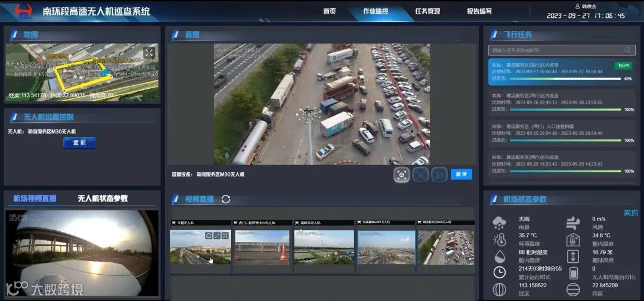Click the 累计运行时长 clock icon
The width and height of the screenshot is (644, 301).
click(x=499, y=272)
